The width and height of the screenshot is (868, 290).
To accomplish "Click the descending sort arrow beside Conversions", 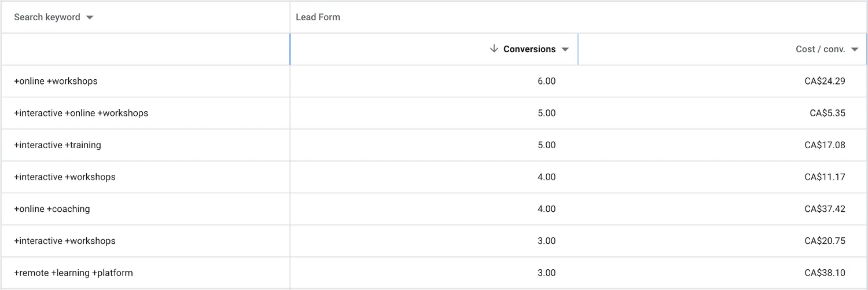I will point(494,49).
